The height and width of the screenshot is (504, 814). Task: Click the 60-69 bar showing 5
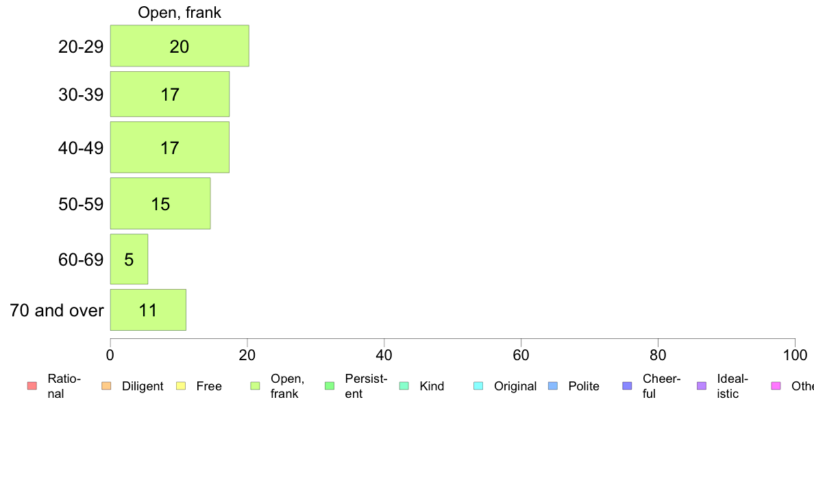129,259
